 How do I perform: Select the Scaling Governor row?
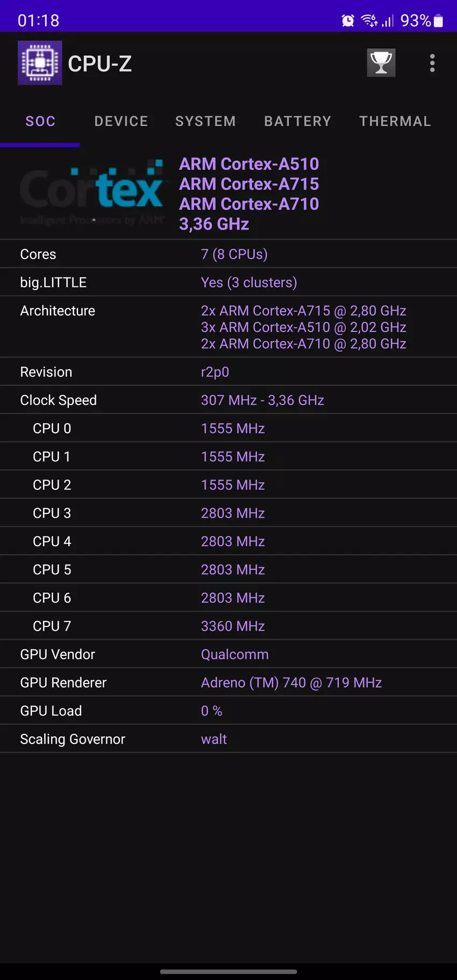tap(228, 739)
